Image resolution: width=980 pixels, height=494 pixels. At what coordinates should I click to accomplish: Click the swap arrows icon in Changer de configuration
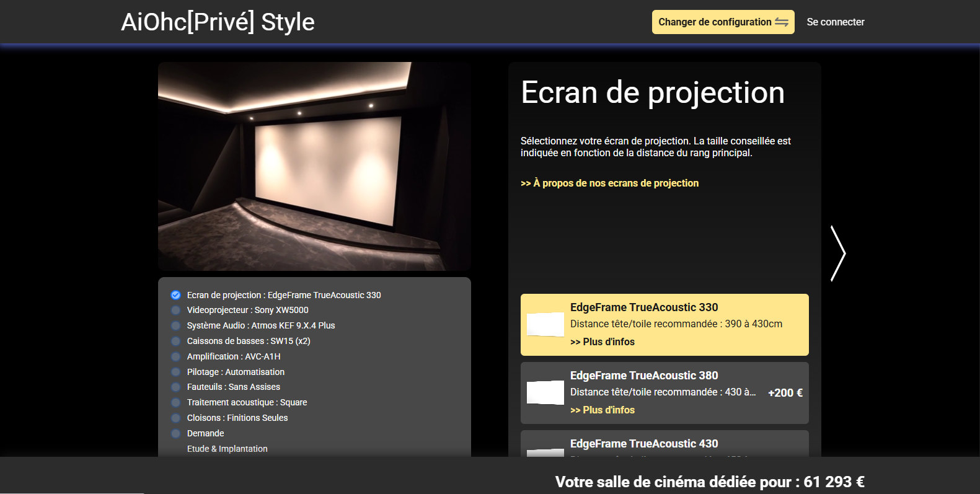pos(782,22)
